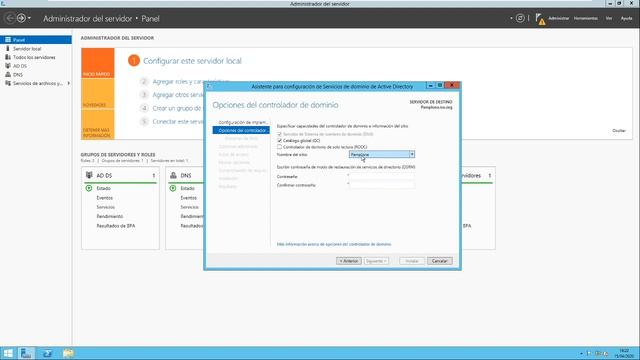Show hidden tray icons arrow
640x360 pixels.
pos(581,353)
